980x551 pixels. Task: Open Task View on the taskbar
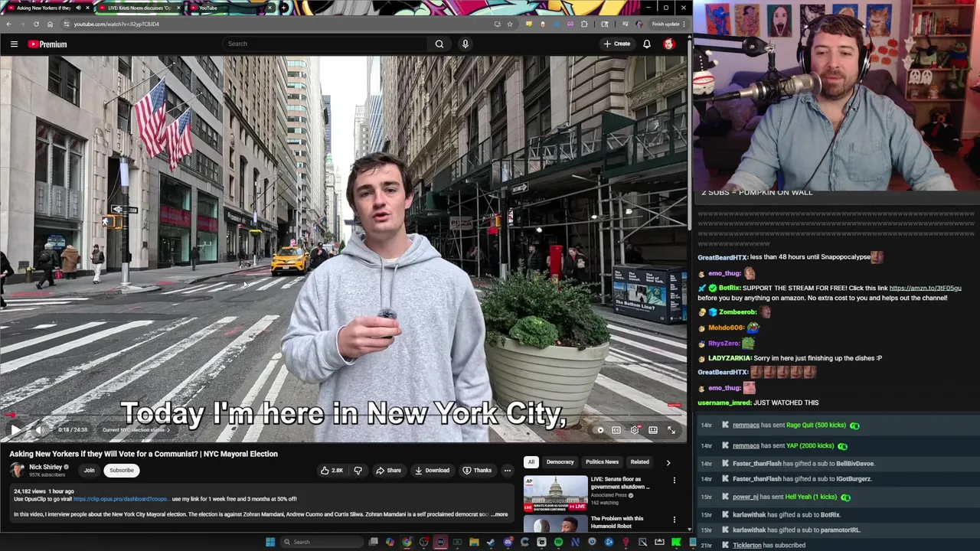point(373,542)
